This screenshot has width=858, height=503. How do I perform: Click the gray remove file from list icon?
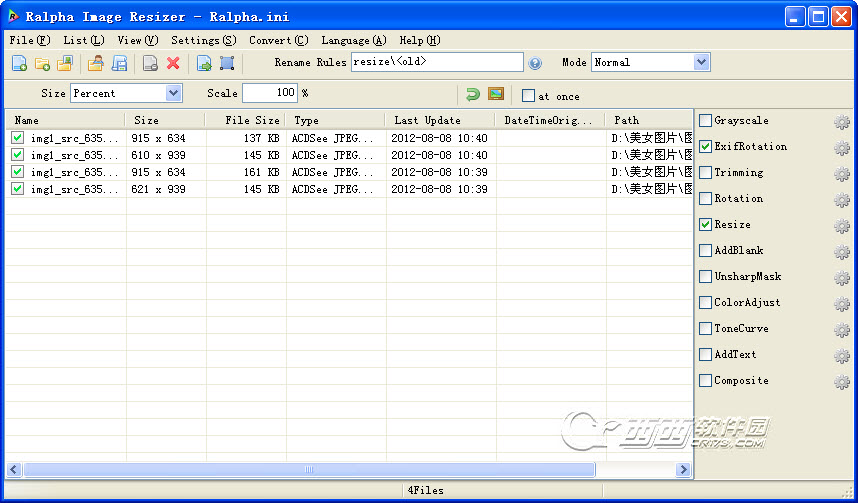[x=150, y=63]
